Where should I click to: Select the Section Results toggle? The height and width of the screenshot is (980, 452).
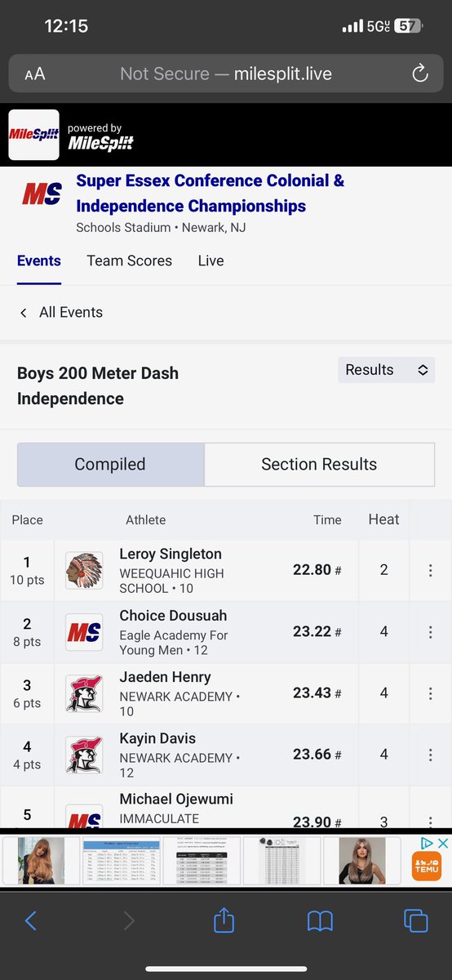tap(319, 465)
